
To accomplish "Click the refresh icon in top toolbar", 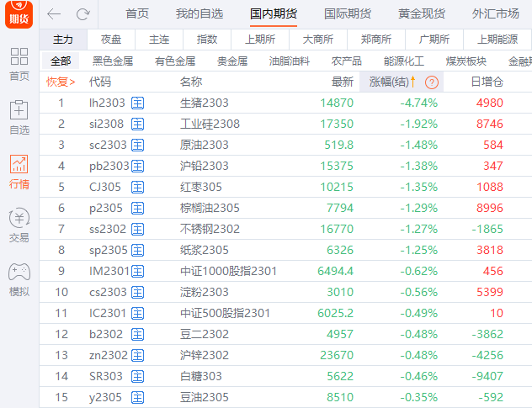I will pyautogui.click(x=82, y=14).
